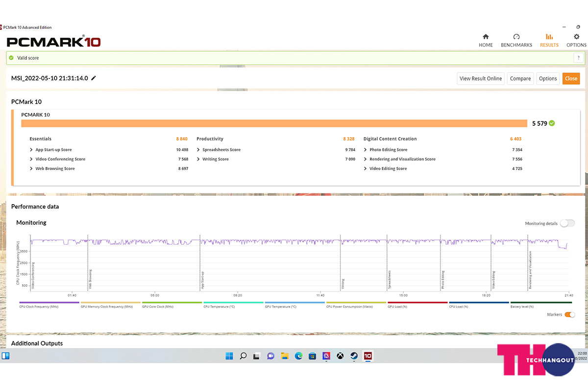Viewport: 588px width, 392px height.
Task: Click PCMark 10 taskbar icon
Action: point(367,356)
